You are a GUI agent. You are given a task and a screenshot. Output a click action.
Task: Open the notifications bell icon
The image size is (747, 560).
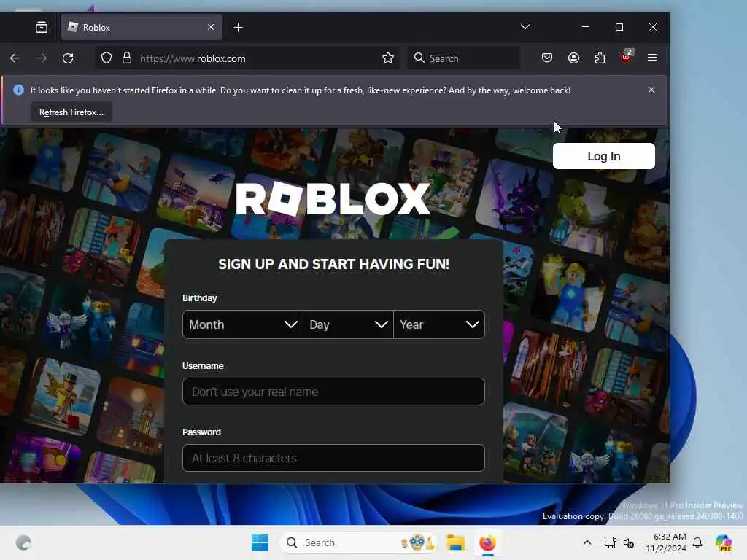pos(697,542)
